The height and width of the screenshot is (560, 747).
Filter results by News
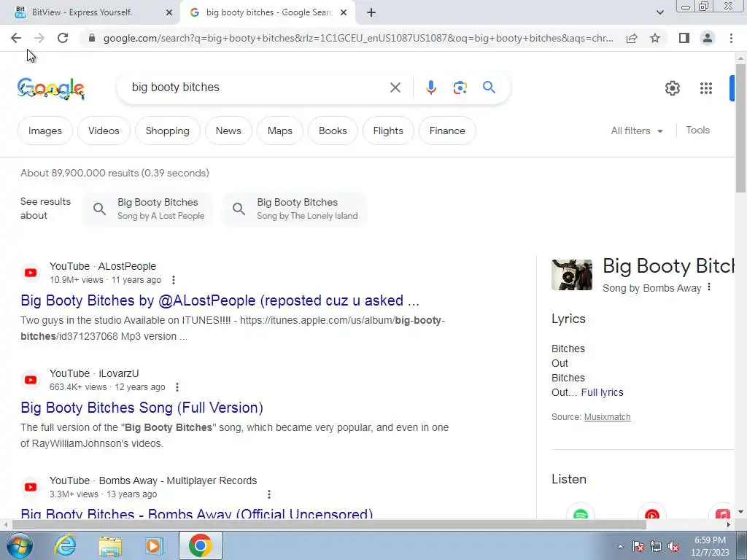pyautogui.click(x=228, y=131)
